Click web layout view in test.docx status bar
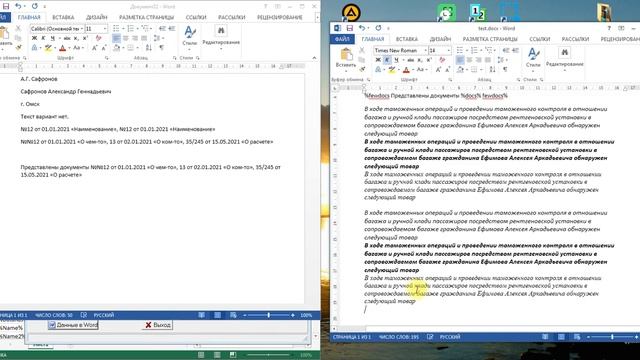 click(x=577, y=337)
